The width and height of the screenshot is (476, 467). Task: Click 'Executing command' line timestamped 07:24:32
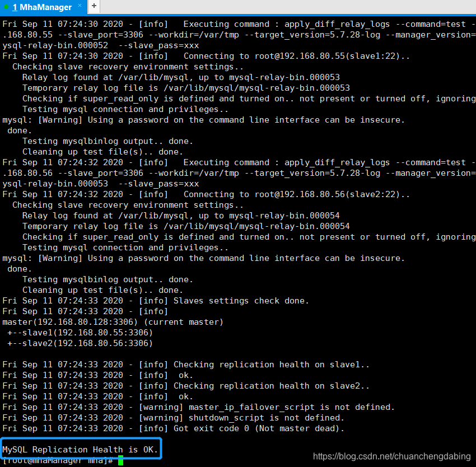click(x=239, y=162)
